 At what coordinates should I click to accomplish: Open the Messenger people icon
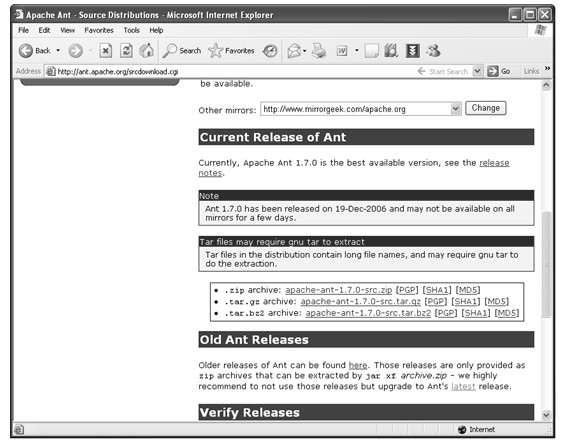[x=433, y=51]
